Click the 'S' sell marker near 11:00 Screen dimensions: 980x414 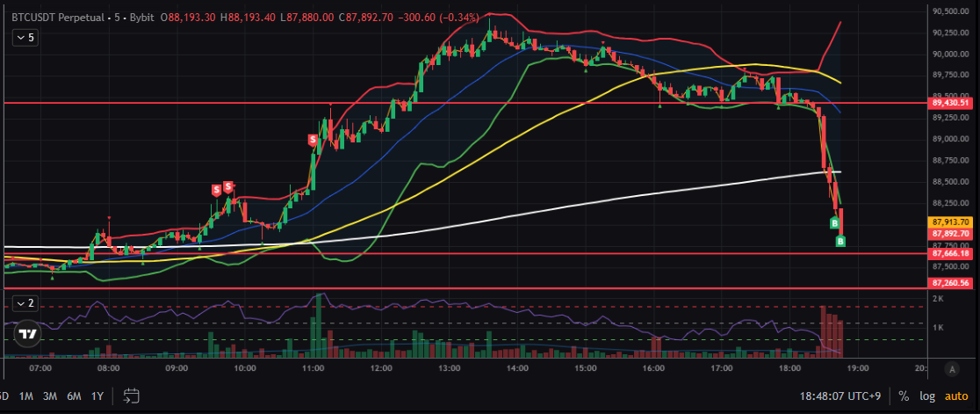coord(313,140)
